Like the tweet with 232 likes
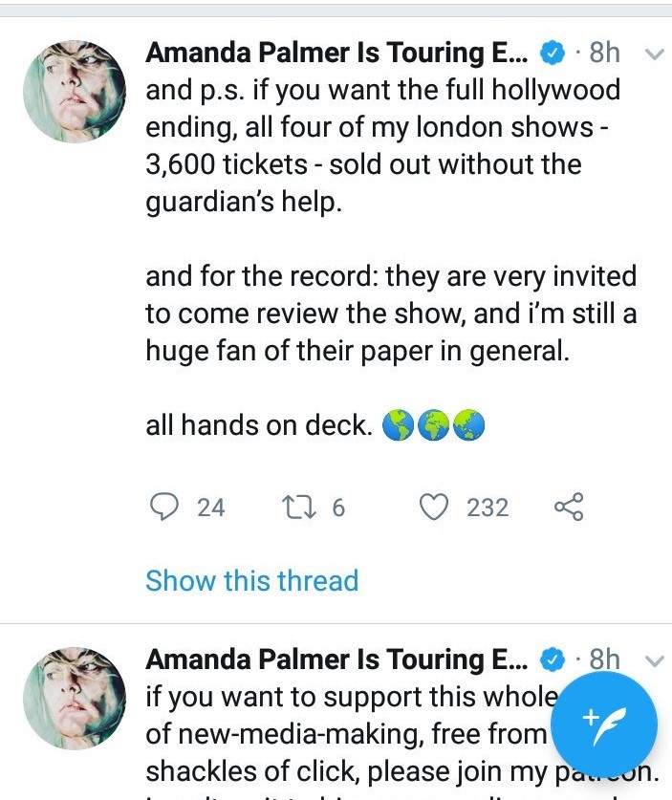 (x=435, y=507)
